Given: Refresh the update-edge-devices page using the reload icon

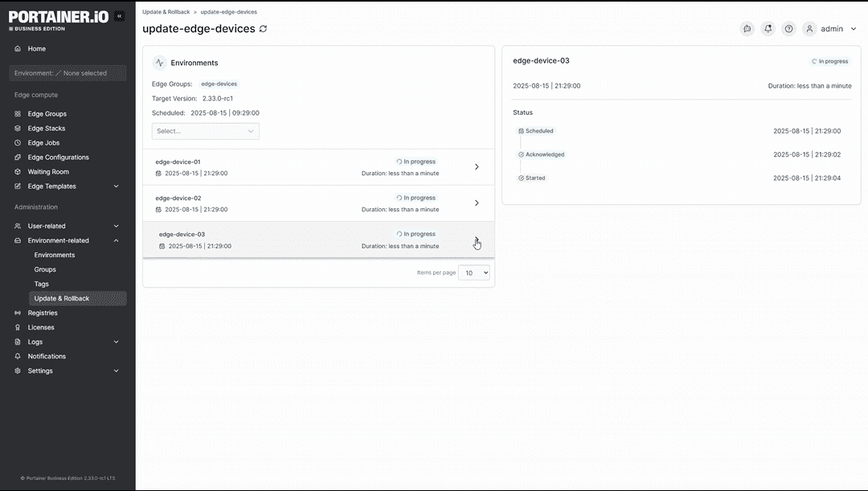Looking at the screenshot, I should coord(263,29).
